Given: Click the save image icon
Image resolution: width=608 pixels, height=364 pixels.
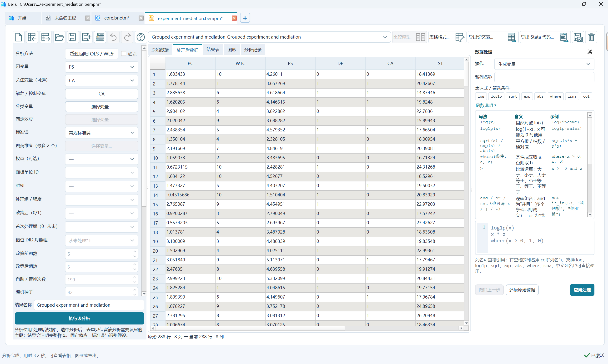Looking at the screenshot, I should tap(578, 37).
